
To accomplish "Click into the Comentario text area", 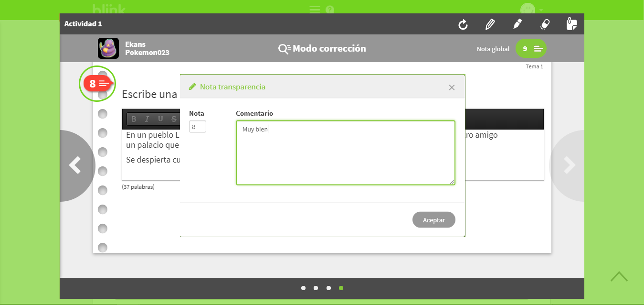I will 345,152.
